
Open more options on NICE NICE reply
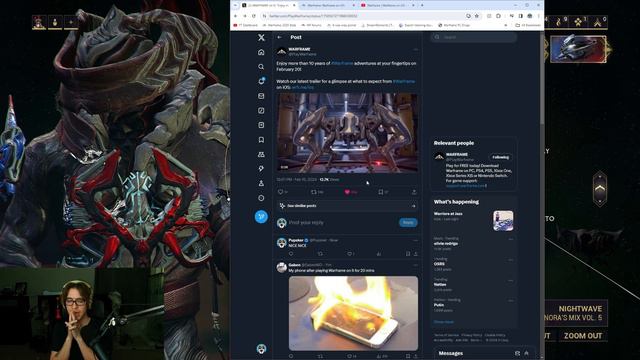tap(415, 240)
